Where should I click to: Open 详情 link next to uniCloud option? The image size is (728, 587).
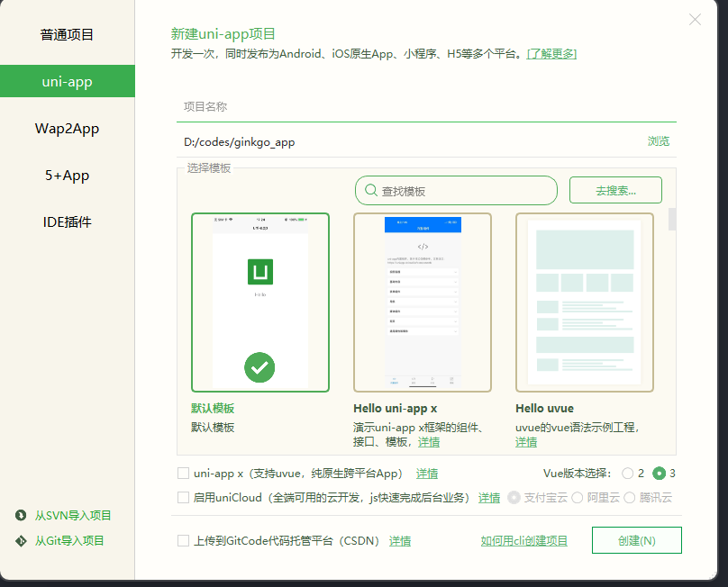pos(489,498)
